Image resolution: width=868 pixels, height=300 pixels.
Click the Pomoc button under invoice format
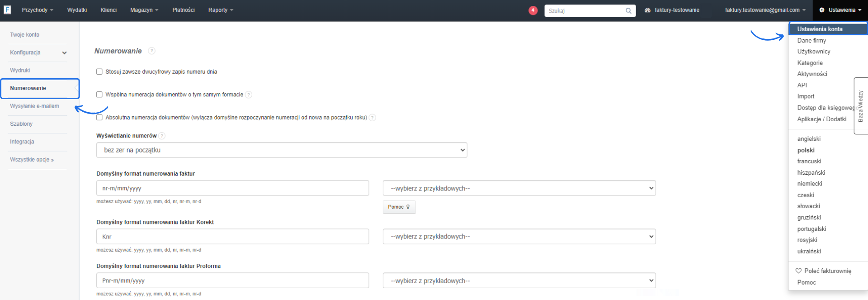tap(399, 207)
